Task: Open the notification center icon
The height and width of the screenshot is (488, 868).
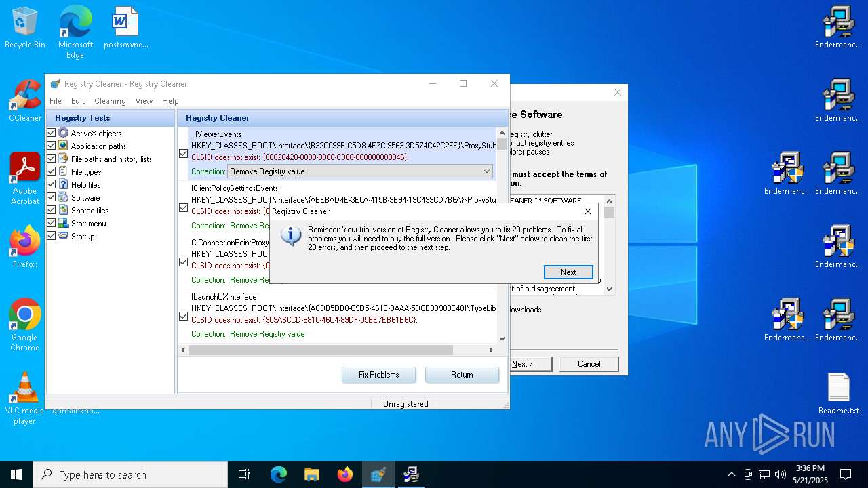Action: click(846, 474)
